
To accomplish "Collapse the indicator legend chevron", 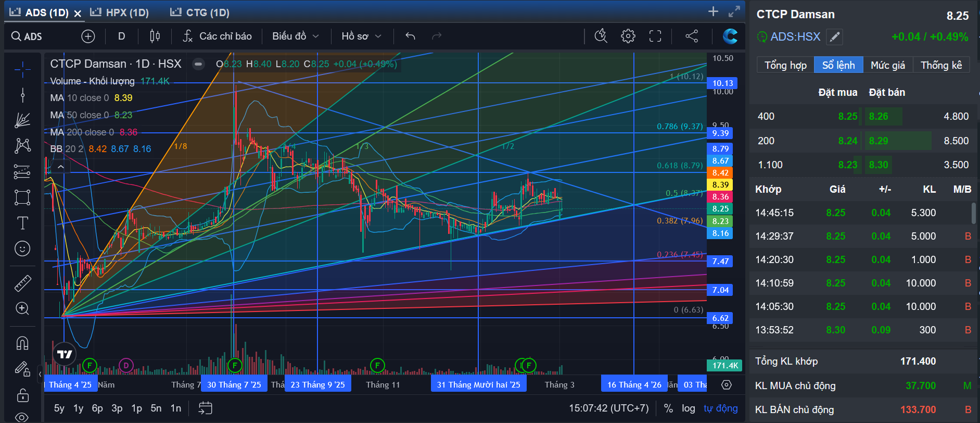I will pyautogui.click(x=61, y=167).
